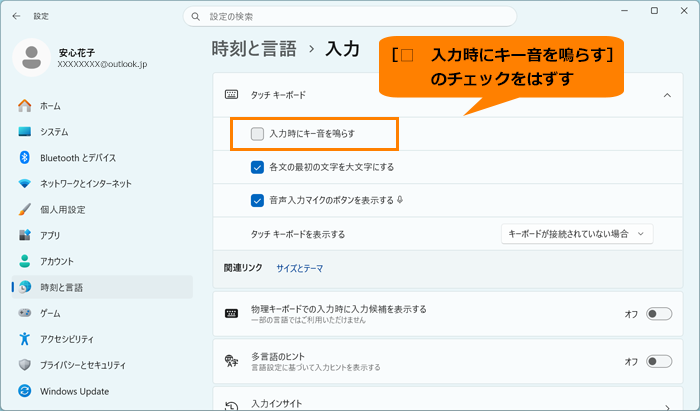700x411 pixels.
Task: Maximize the settings window
Action: point(654,11)
